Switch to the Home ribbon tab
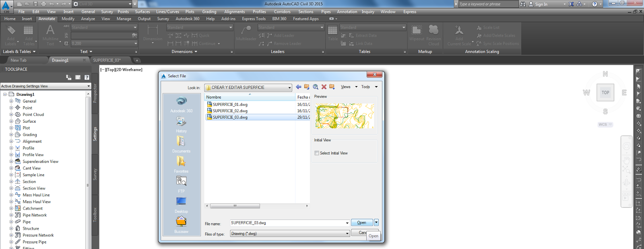Image resolution: width=644 pixels, height=249 pixels. [10, 19]
